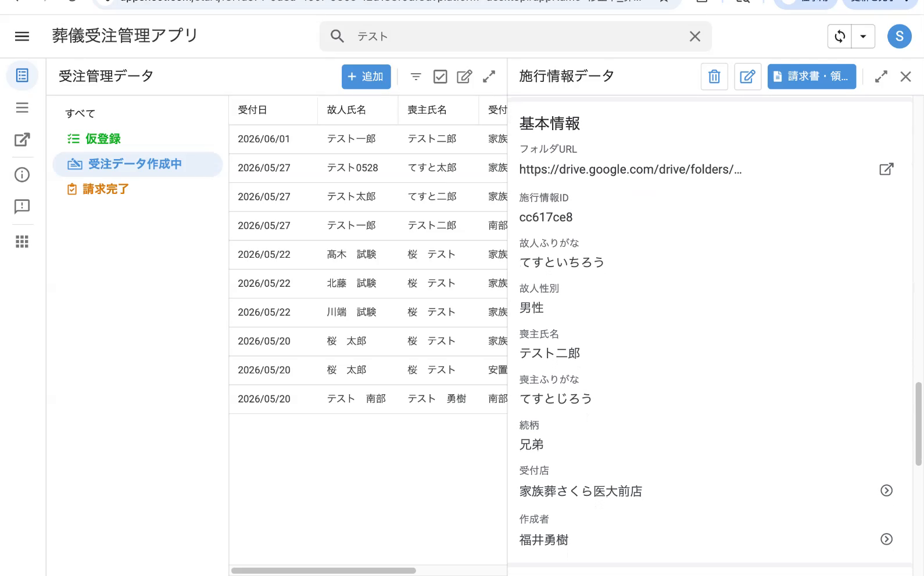Open the 北藤 試験 row
Image resolution: width=924 pixels, height=576 pixels.
(368, 283)
